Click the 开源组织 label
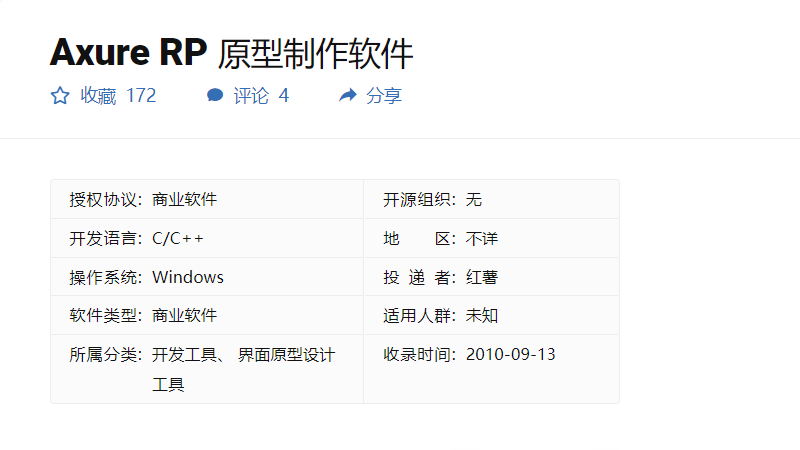Image resolution: width=800 pixels, height=450 pixels. (x=419, y=199)
